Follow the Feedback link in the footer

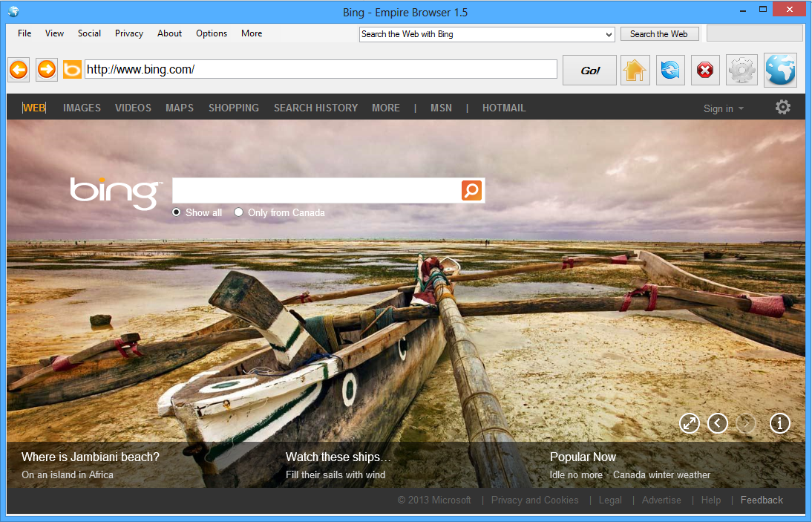tap(762, 500)
